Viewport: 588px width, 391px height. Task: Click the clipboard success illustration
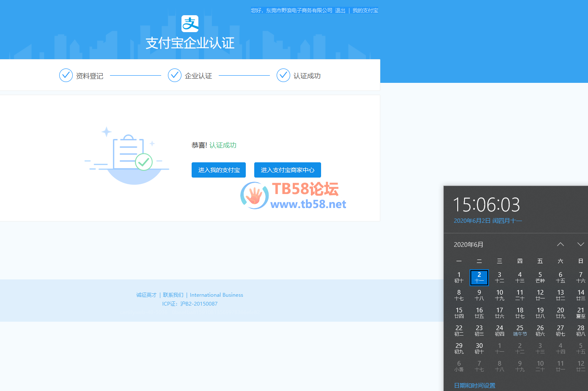[x=127, y=155]
